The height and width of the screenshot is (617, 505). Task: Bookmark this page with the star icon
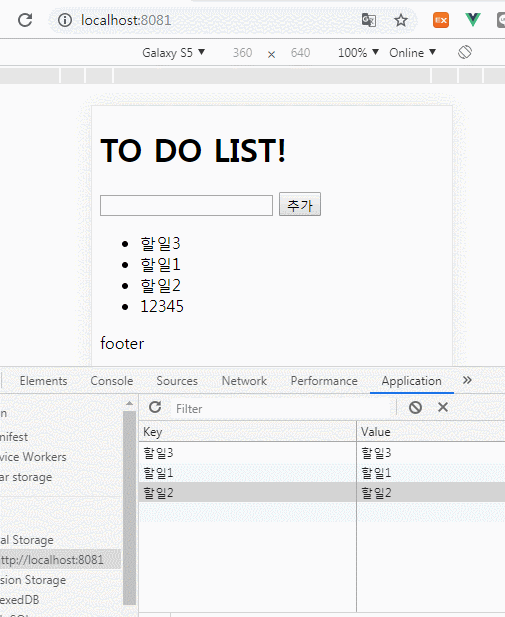401,20
